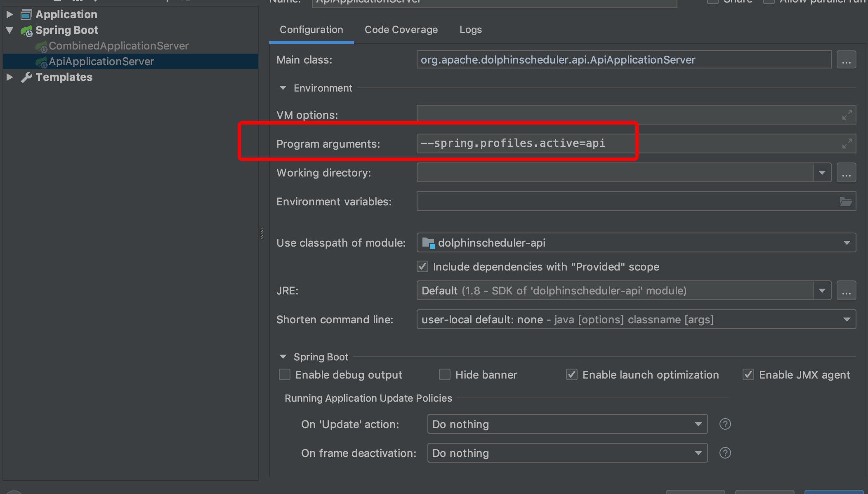Click the expand icon in Program arguments field
This screenshot has width=868, height=494.
pyautogui.click(x=847, y=143)
